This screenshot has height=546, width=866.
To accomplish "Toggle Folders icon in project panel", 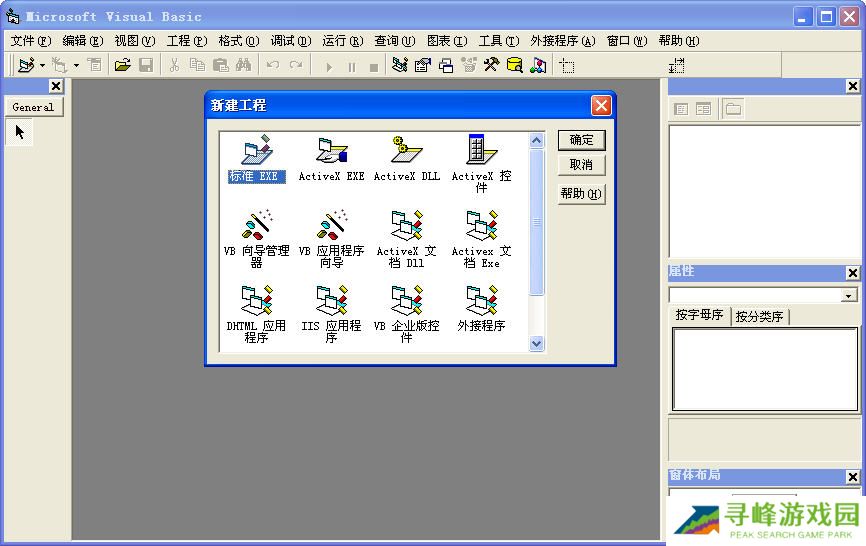I will tap(733, 109).
